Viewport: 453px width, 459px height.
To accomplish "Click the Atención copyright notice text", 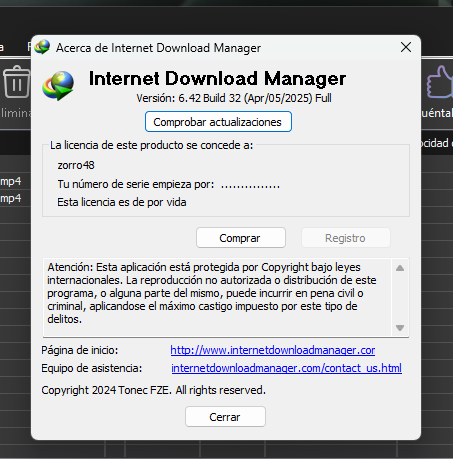I will click(212, 293).
